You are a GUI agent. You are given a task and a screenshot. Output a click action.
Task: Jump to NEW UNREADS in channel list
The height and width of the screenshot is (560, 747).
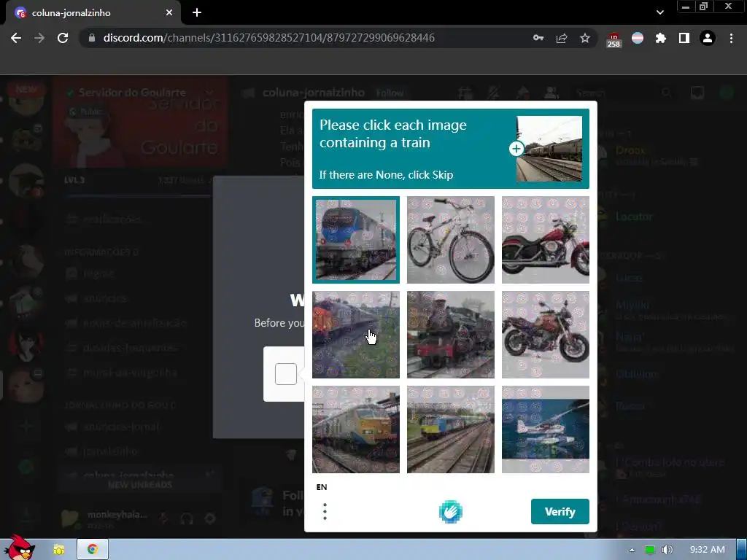click(x=139, y=485)
